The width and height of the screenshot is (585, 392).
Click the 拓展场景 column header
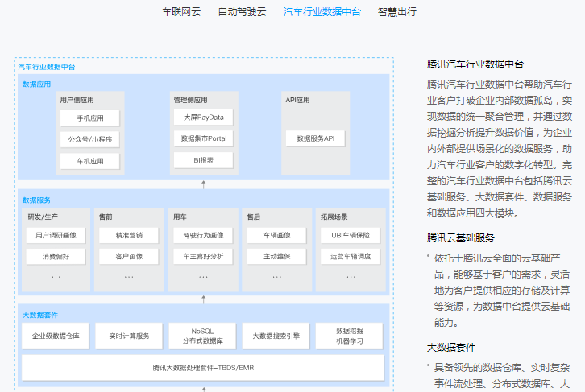point(334,217)
